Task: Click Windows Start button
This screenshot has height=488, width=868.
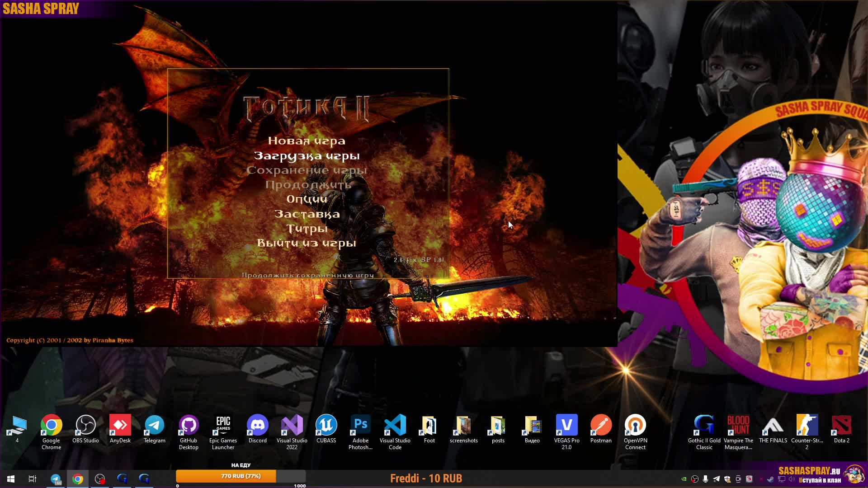Action: [x=11, y=479]
